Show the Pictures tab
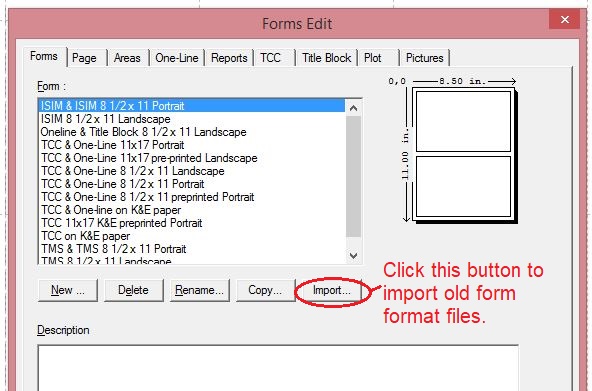The width and height of the screenshot is (592, 391). [424, 58]
